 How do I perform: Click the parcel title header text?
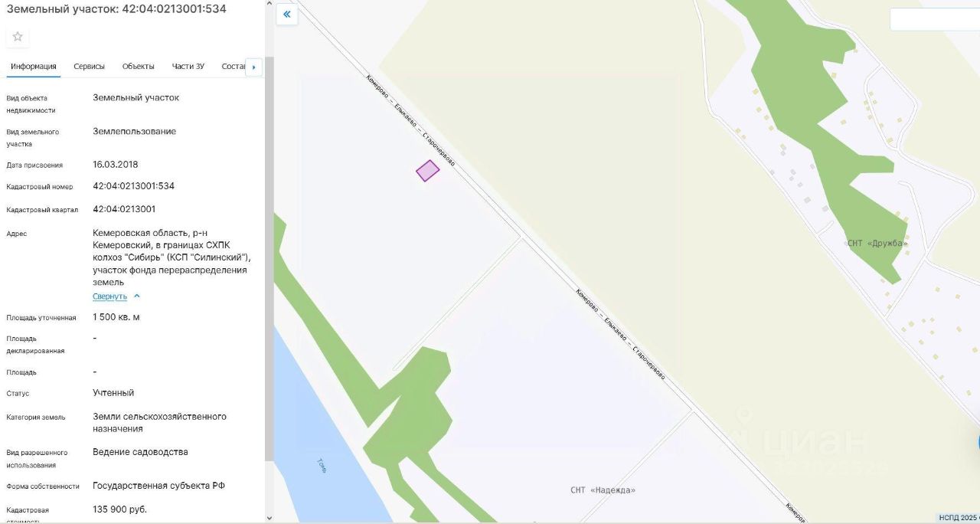(x=116, y=9)
